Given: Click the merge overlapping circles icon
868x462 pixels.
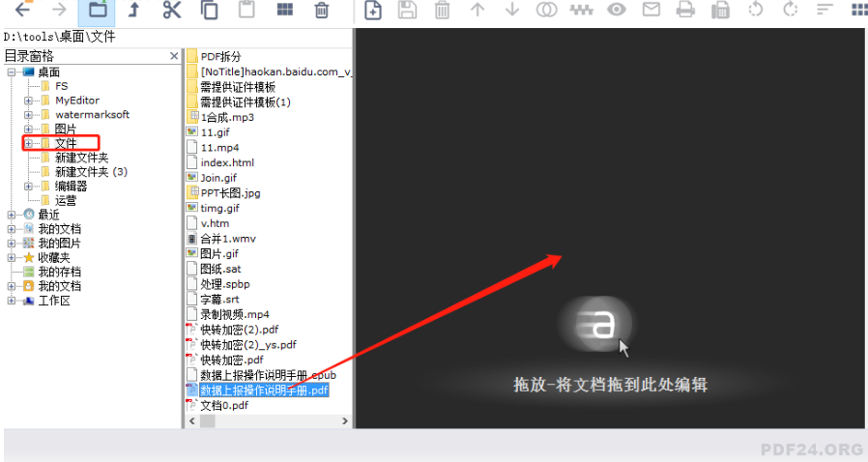Looking at the screenshot, I should [546, 10].
